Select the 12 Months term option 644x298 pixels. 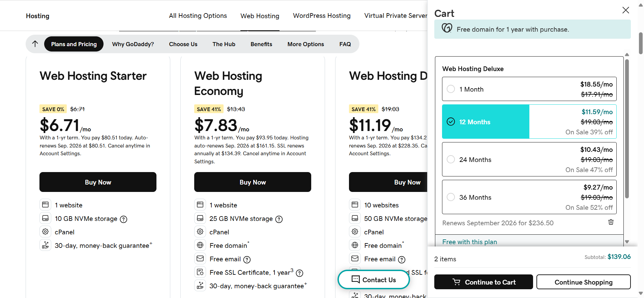529,122
